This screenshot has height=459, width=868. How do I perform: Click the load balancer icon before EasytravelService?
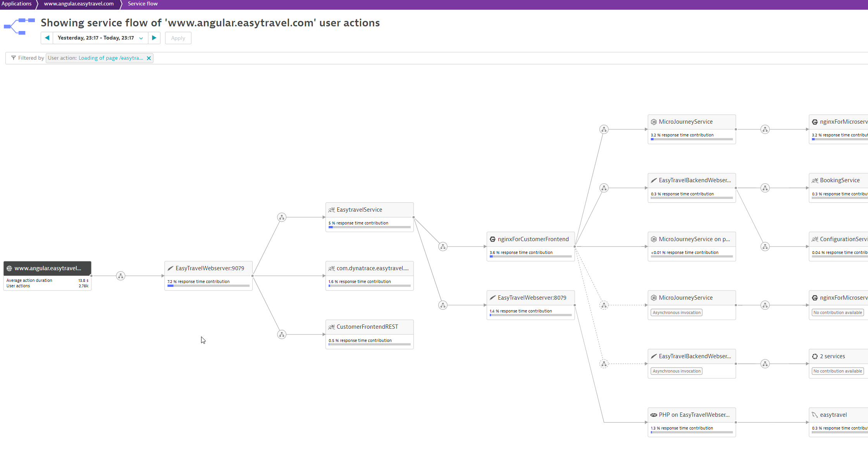coord(282,217)
